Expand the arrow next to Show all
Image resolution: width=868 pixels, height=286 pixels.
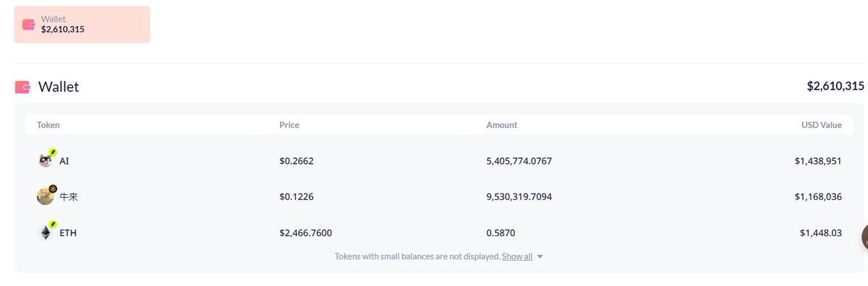click(540, 256)
